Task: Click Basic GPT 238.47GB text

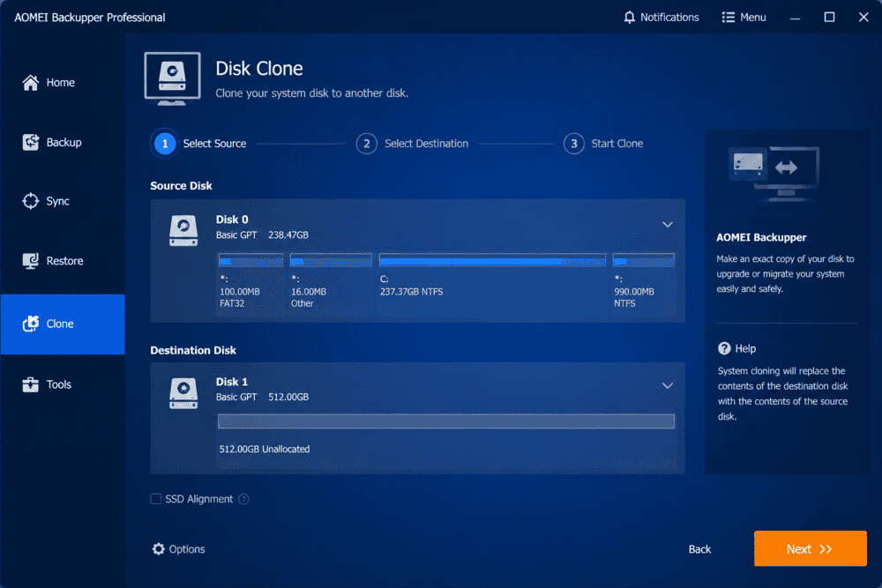Action: click(x=262, y=235)
